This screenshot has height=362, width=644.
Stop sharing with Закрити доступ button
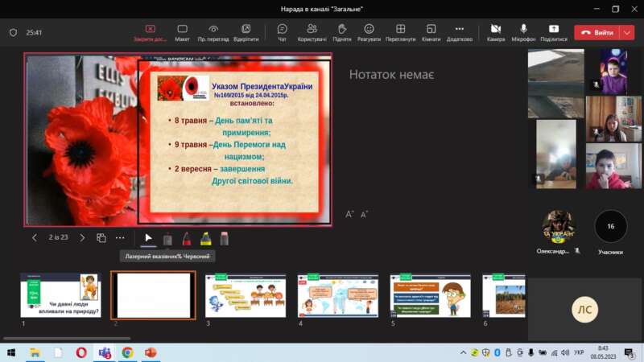point(150,32)
